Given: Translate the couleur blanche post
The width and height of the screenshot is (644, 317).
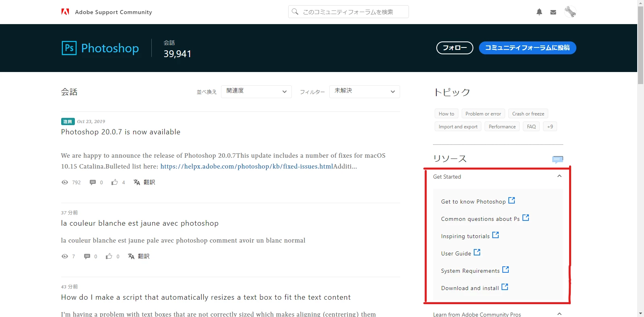Looking at the screenshot, I should (138, 256).
